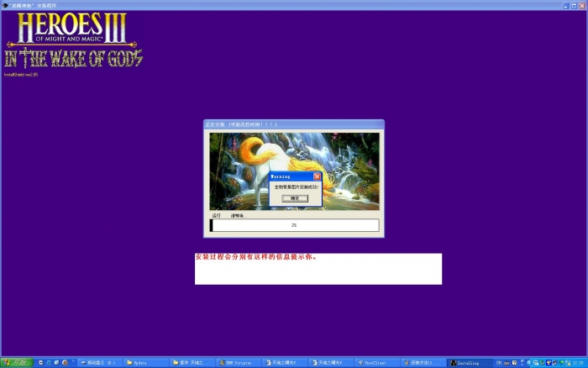Screen dimensions: 588x368
Task: Switch to the 天地之 folder taskbar button
Action: (x=192, y=363)
